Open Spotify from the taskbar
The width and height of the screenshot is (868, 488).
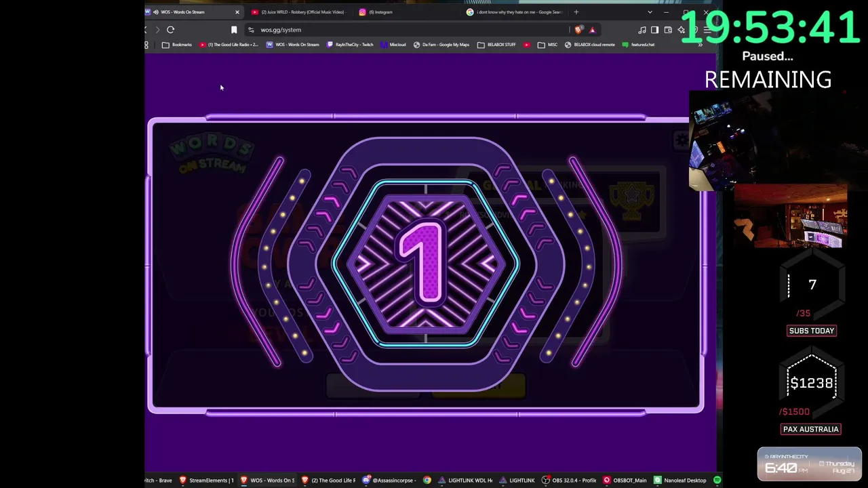(717, 481)
